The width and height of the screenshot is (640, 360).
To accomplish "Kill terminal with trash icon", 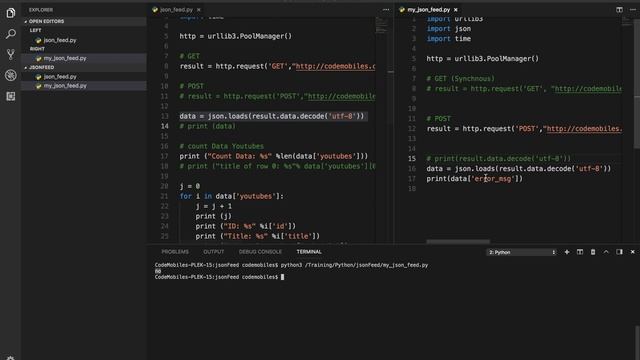I will coord(593,252).
